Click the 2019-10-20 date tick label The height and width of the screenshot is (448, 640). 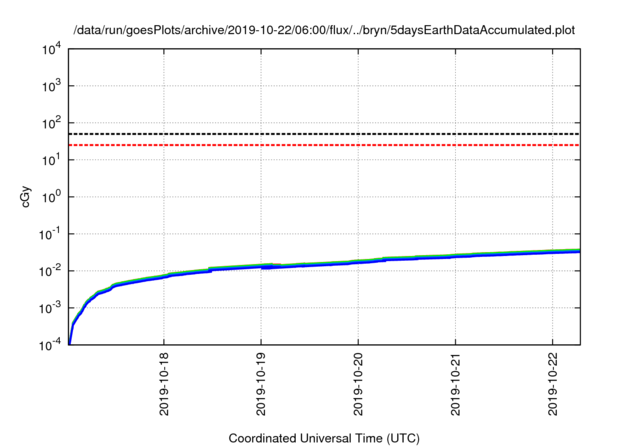358,384
